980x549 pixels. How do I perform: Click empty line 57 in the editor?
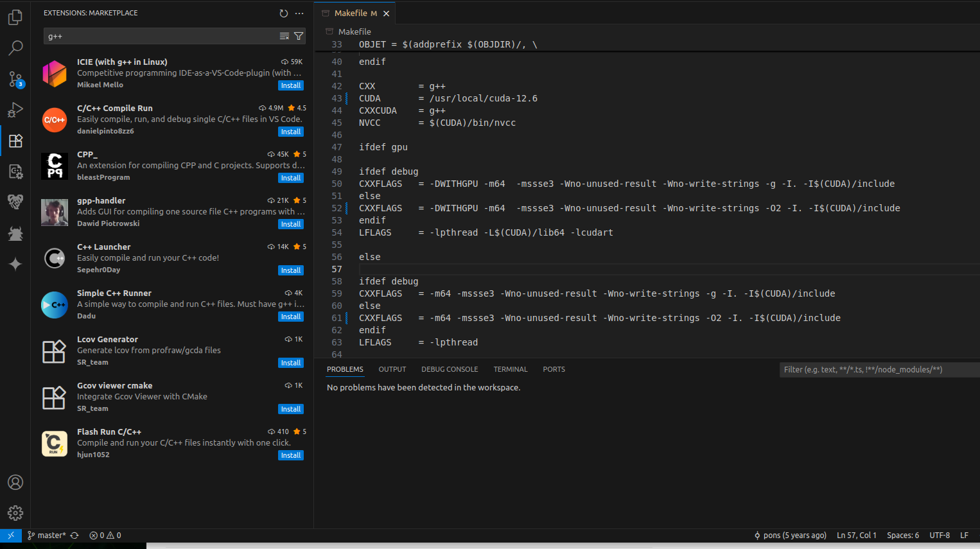[x=668, y=269]
